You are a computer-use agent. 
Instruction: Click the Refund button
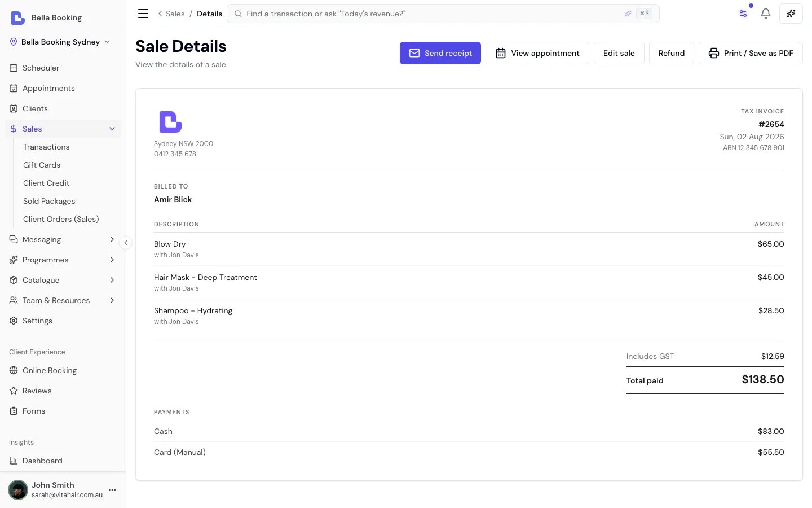[x=672, y=53]
